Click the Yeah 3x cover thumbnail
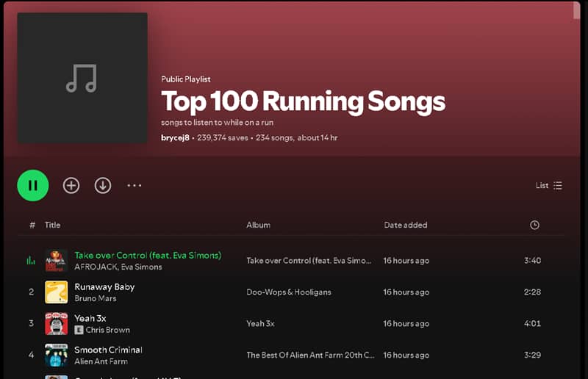Screen dimensions: 588x379 (57, 324)
